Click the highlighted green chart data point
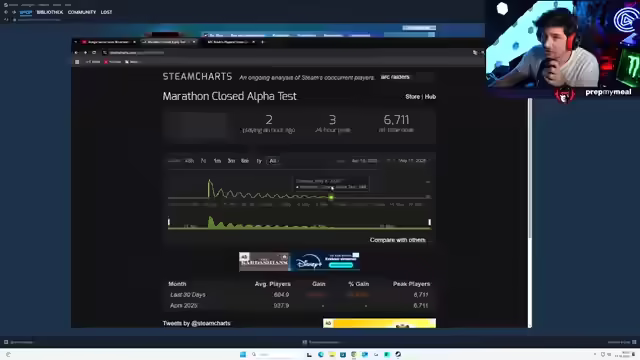Viewport: 640px width, 360px height. click(x=331, y=198)
